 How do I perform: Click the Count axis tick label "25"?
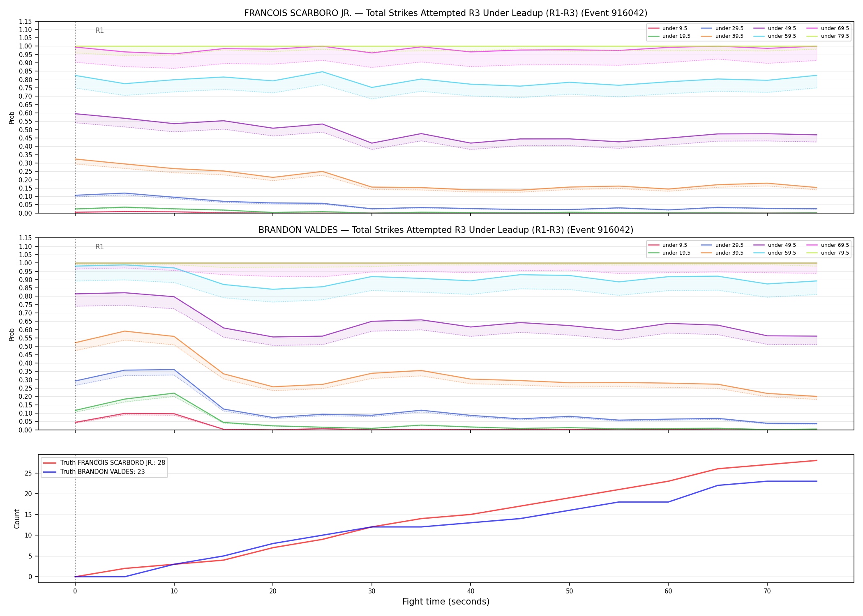[28, 473]
